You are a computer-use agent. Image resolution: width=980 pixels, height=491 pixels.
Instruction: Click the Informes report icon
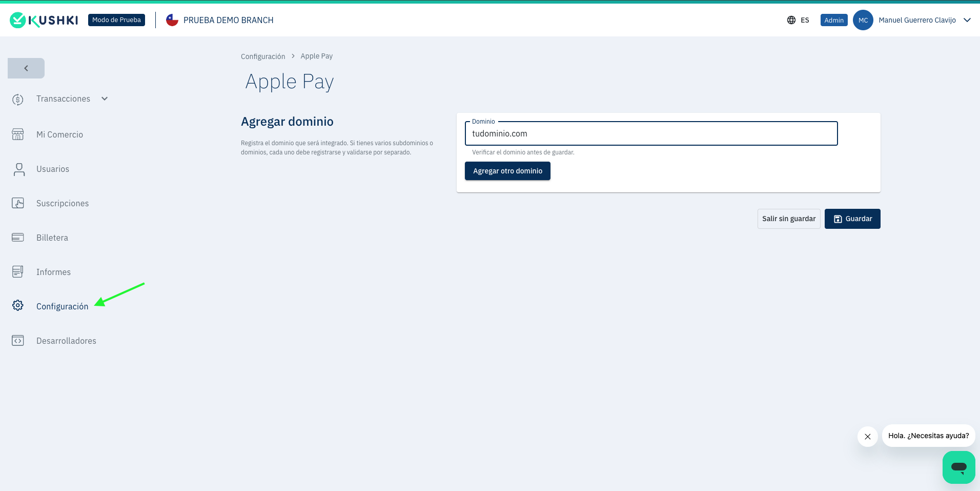17,271
